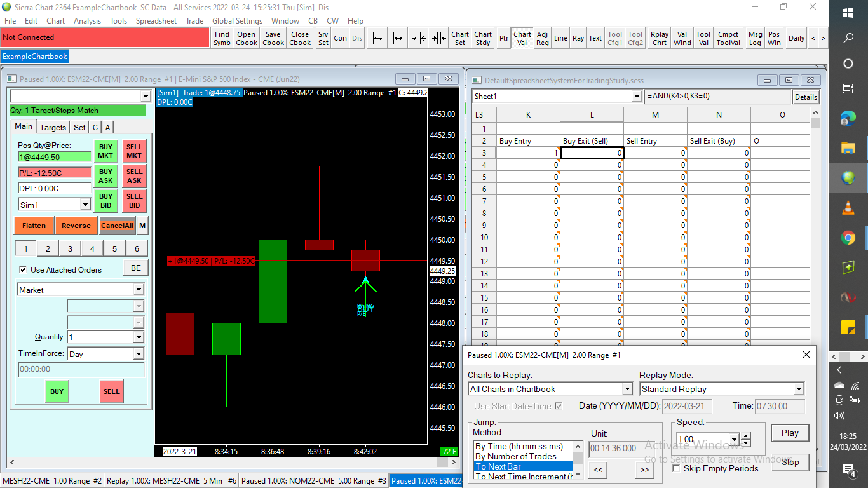Image resolution: width=868 pixels, height=488 pixels.
Task: Cancel all orders with CancelAll
Action: click(118, 226)
